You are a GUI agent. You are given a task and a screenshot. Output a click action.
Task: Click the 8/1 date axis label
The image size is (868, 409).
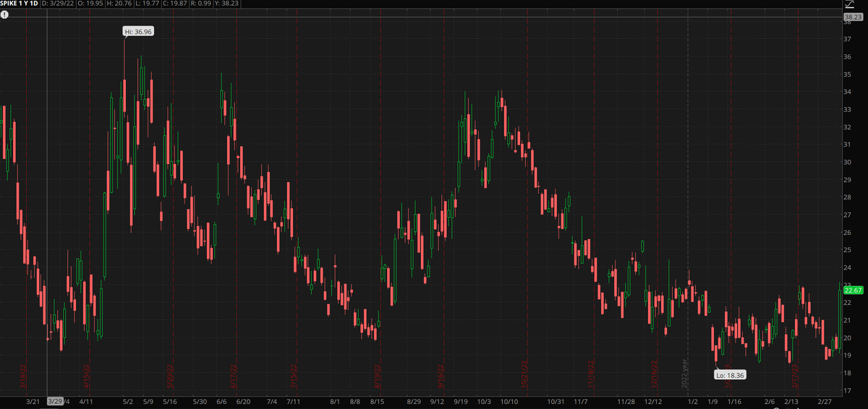[335, 401]
